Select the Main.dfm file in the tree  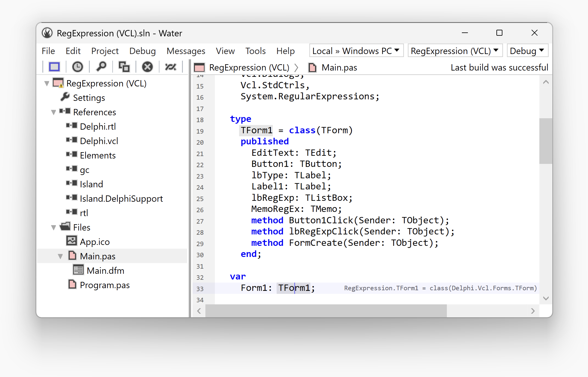click(106, 270)
